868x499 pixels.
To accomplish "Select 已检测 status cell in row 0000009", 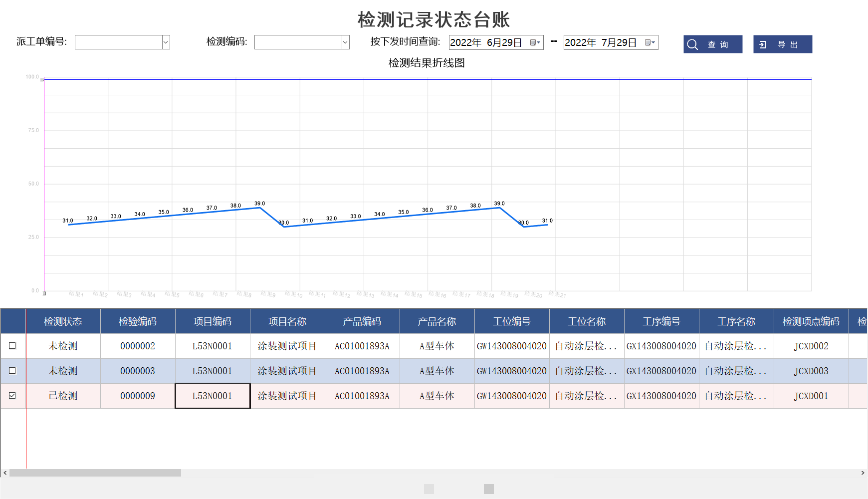I will (x=63, y=396).
